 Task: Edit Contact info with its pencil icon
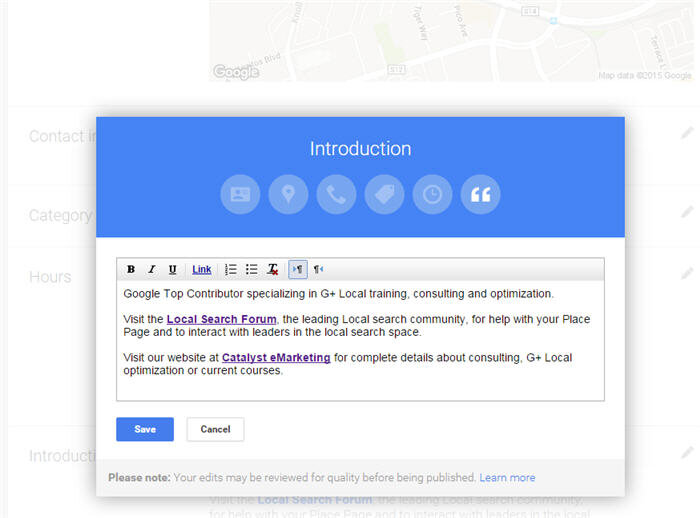(687, 133)
